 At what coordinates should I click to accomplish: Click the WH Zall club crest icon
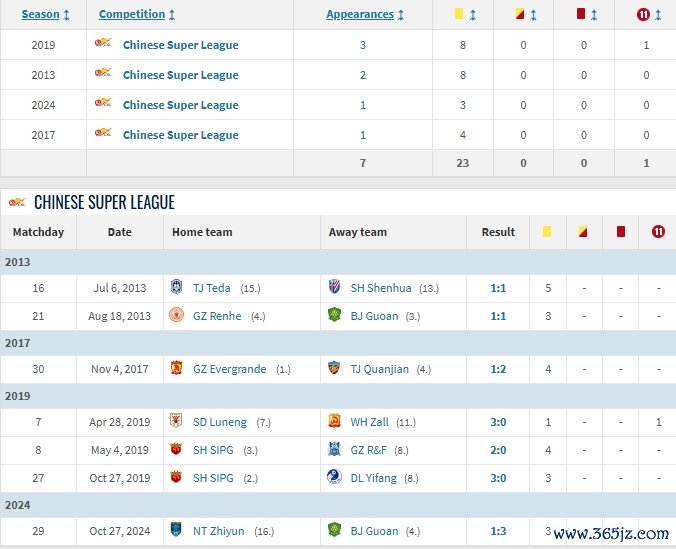pos(334,422)
